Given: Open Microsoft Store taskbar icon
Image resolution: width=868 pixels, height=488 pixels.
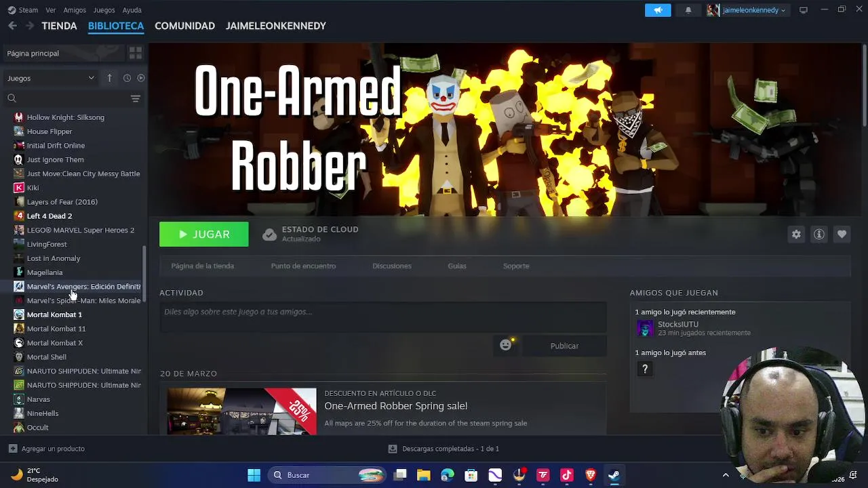Looking at the screenshot, I should click(471, 475).
